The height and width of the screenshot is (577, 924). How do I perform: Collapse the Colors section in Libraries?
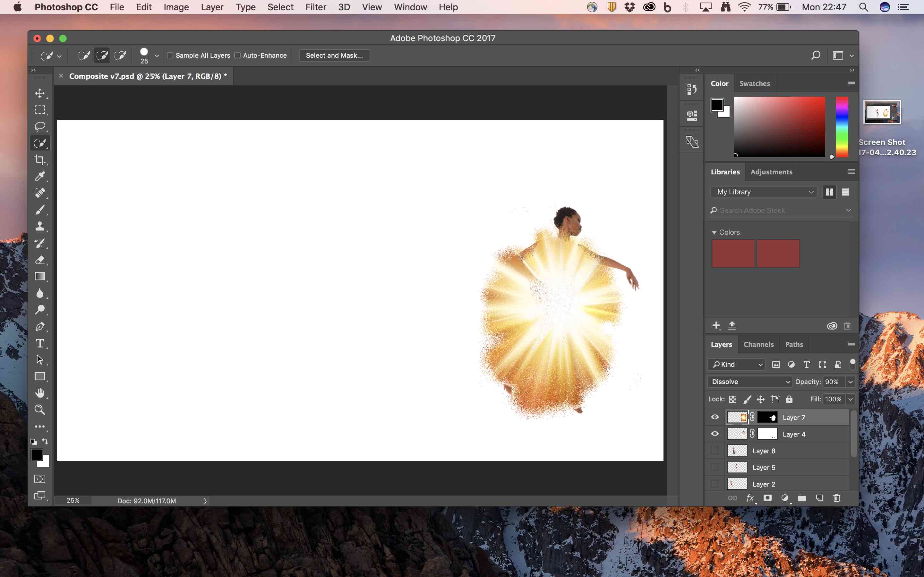pos(715,232)
